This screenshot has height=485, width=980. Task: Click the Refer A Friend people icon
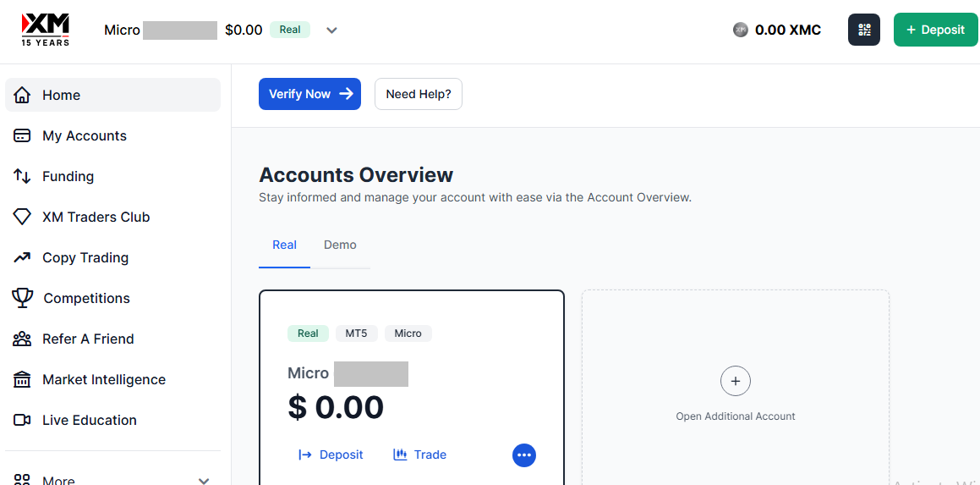click(x=23, y=339)
